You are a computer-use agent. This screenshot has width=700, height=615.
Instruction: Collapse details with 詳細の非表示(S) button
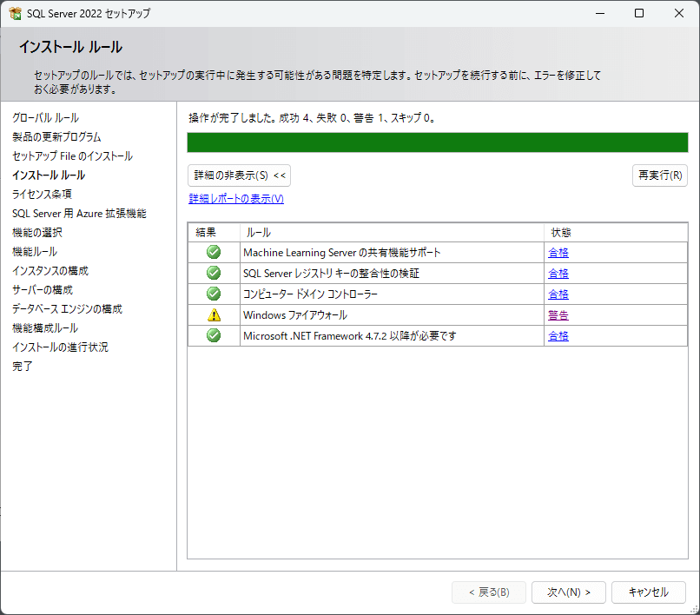coord(240,175)
